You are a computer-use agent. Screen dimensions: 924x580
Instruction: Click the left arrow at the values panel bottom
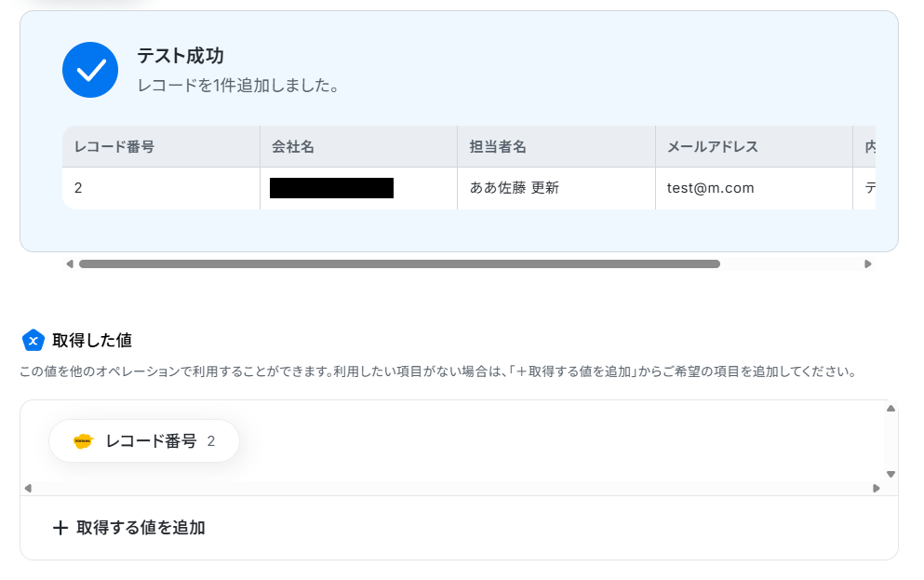(28, 488)
